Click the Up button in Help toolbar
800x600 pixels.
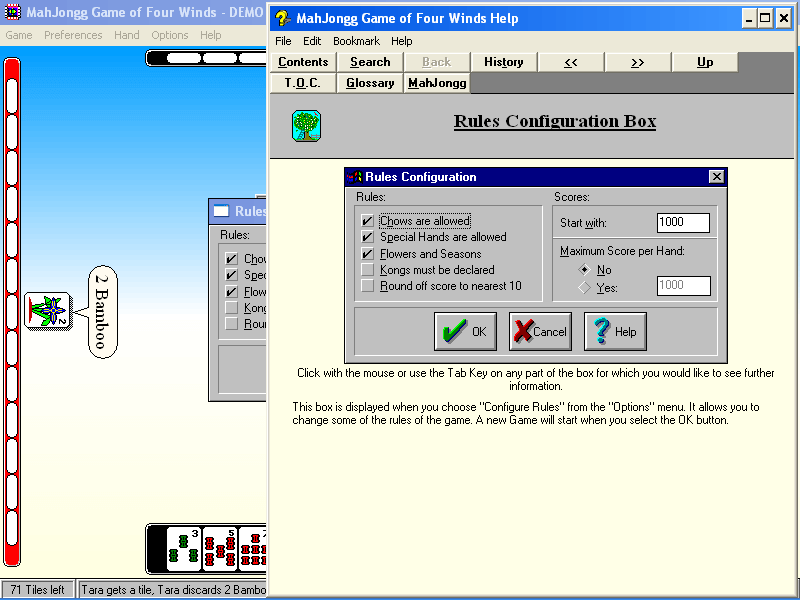pyautogui.click(x=705, y=62)
